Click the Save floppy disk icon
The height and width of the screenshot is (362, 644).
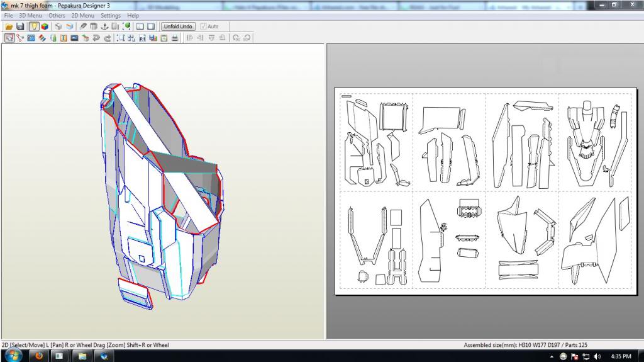[x=19, y=26]
